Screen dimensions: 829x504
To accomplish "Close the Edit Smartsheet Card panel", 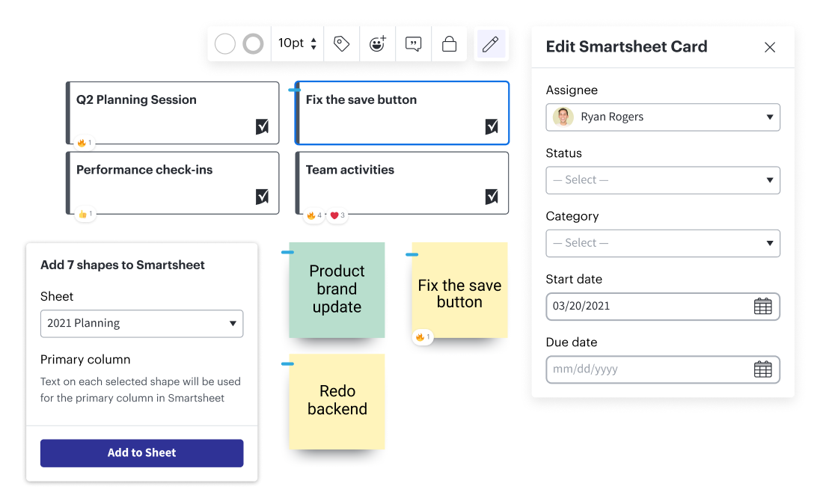I will coord(769,47).
